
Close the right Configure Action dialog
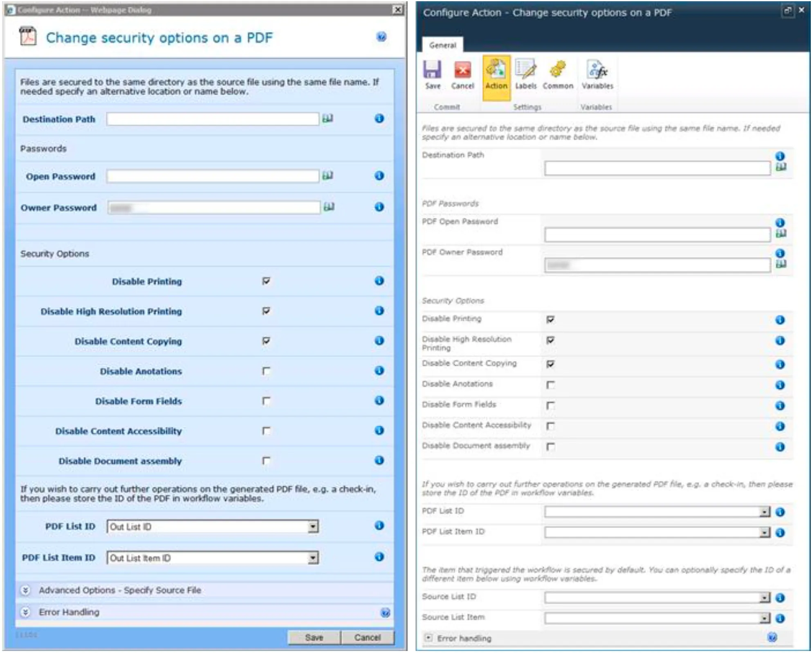click(x=801, y=10)
